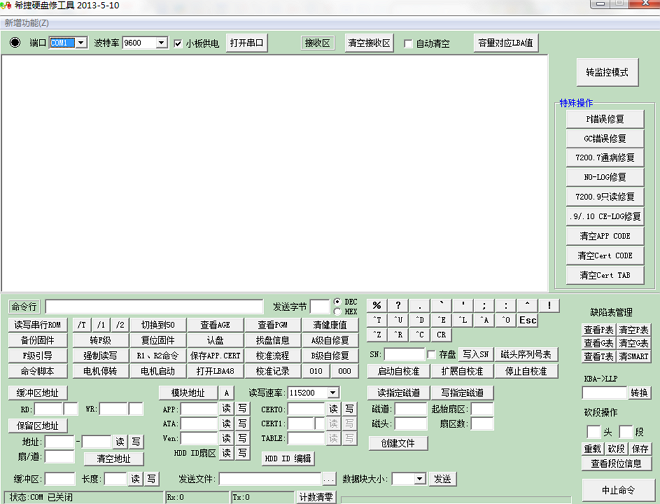Open the 新增功能(Z) menu
The image size is (660, 504).
(27, 23)
